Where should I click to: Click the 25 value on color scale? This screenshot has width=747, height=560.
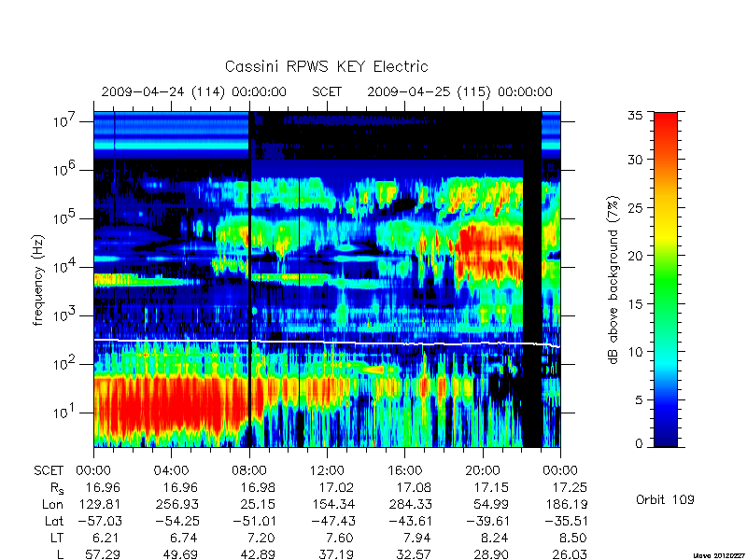[635, 207]
